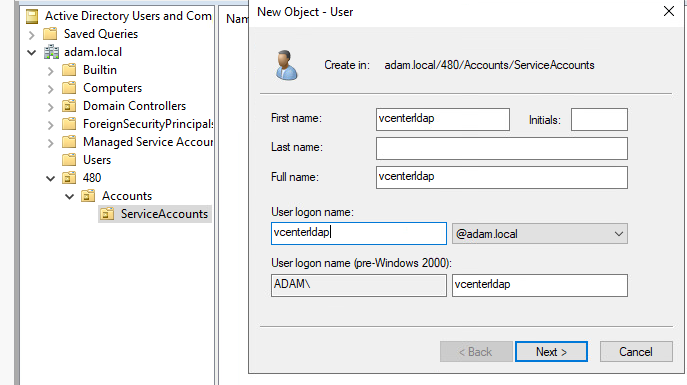Select the Accounts OU label
This screenshot has width=687, height=385.
[127, 195]
